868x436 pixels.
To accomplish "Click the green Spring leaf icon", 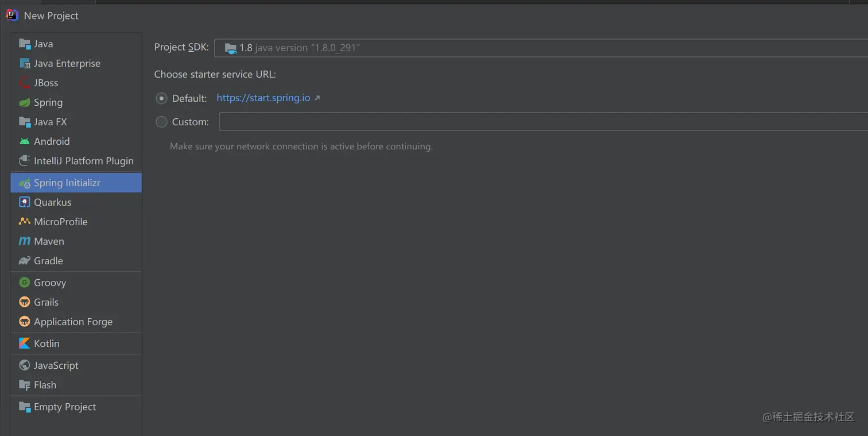I will pyautogui.click(x=25, y=102).
